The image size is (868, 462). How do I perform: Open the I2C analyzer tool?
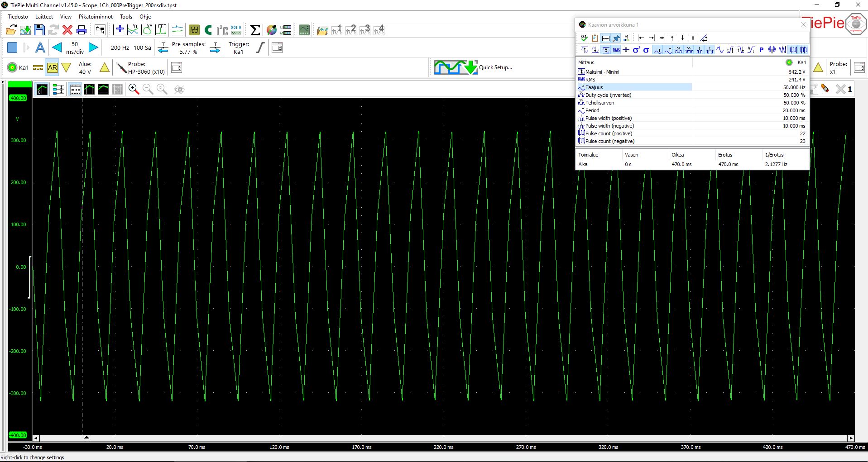click(222, 30)
